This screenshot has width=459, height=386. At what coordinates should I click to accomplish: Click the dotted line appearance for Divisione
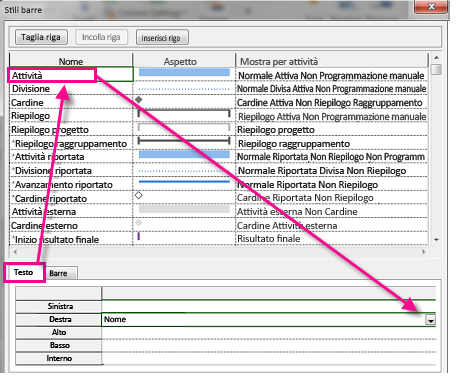click(x=184, y=89)
